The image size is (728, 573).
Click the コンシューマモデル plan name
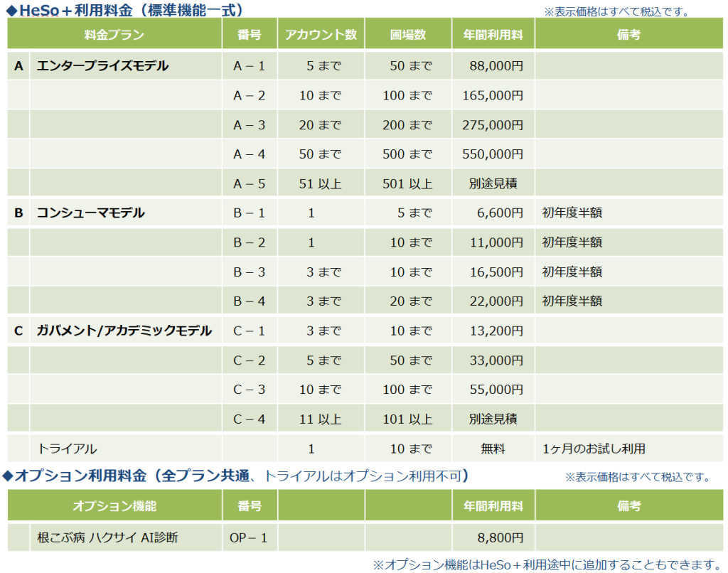pos(90,213)
